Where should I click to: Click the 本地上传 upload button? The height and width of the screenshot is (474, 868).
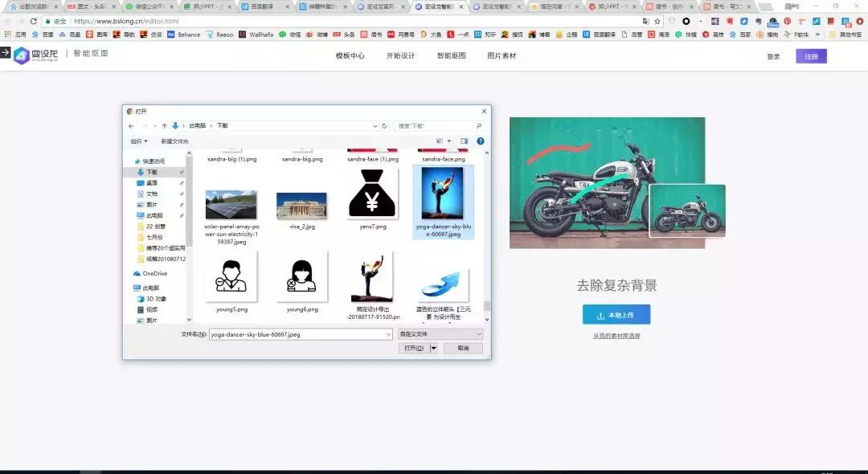click(616, 315)
